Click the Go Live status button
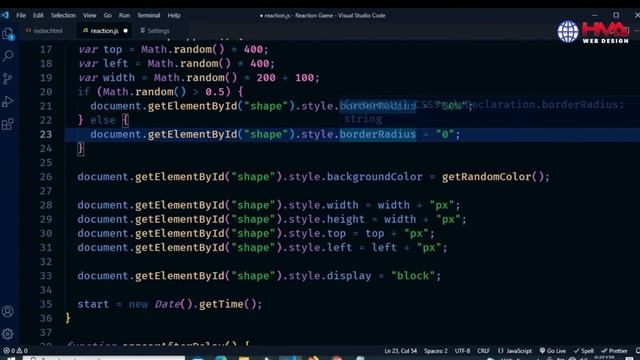The image size is (640, 360). pos(553,351)
